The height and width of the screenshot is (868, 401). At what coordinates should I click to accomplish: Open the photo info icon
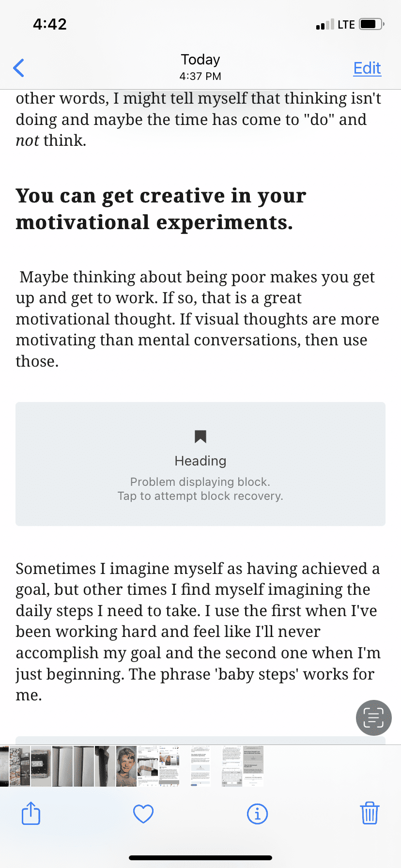tap(257, 814)
